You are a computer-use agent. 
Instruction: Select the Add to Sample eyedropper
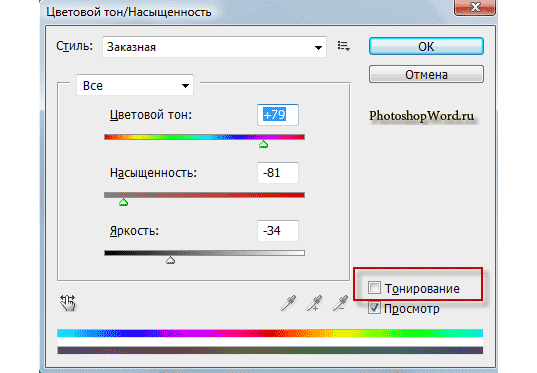click(x=314, y=303)
